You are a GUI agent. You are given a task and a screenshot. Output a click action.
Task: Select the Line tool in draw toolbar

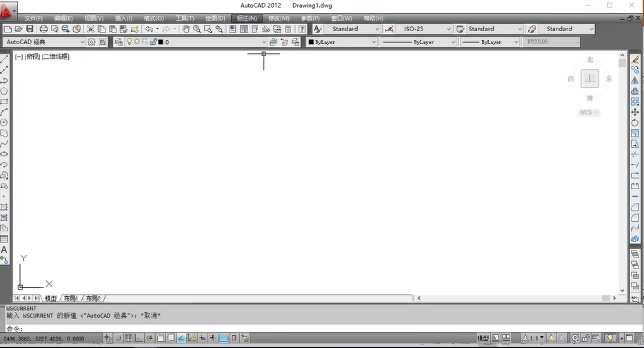pos(4,59)
